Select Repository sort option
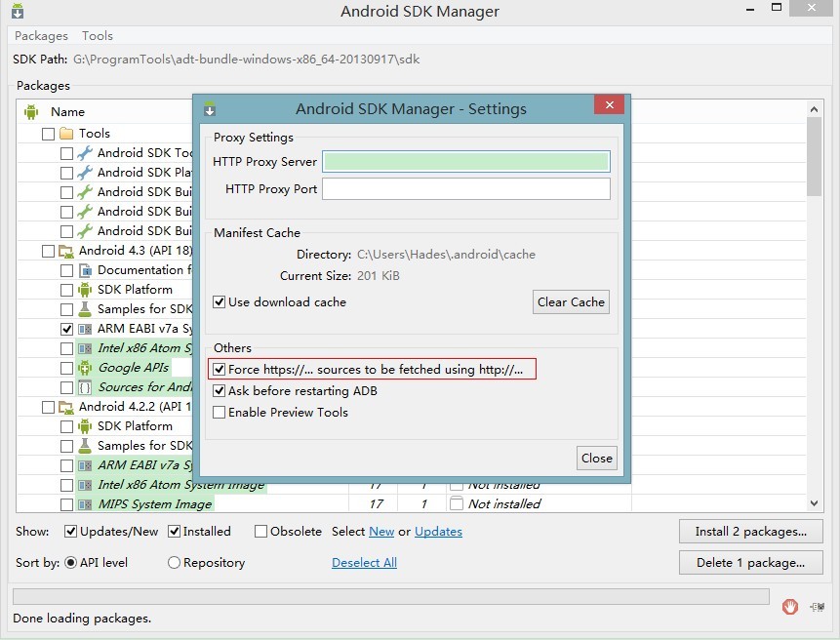The width and height of the screenshot is (840, 640). [x=174, y=562]
